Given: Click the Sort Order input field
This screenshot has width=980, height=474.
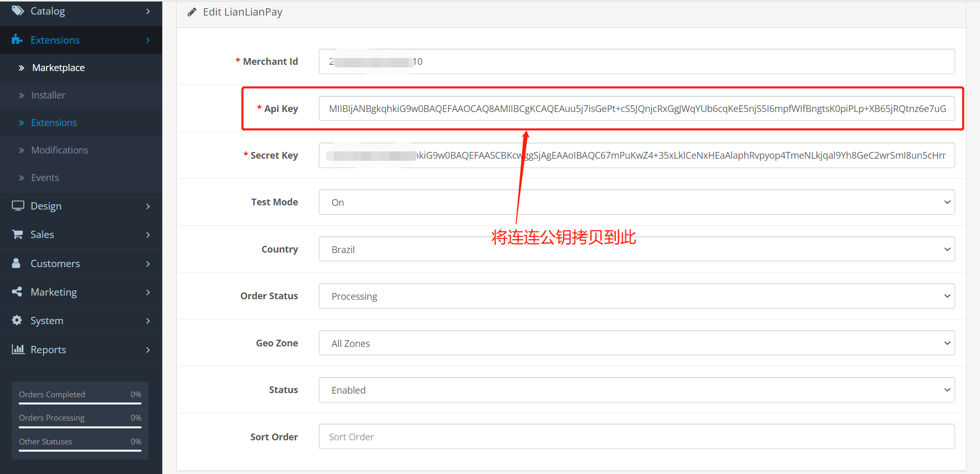Looking at the screenshot, I should click(637, 437).
